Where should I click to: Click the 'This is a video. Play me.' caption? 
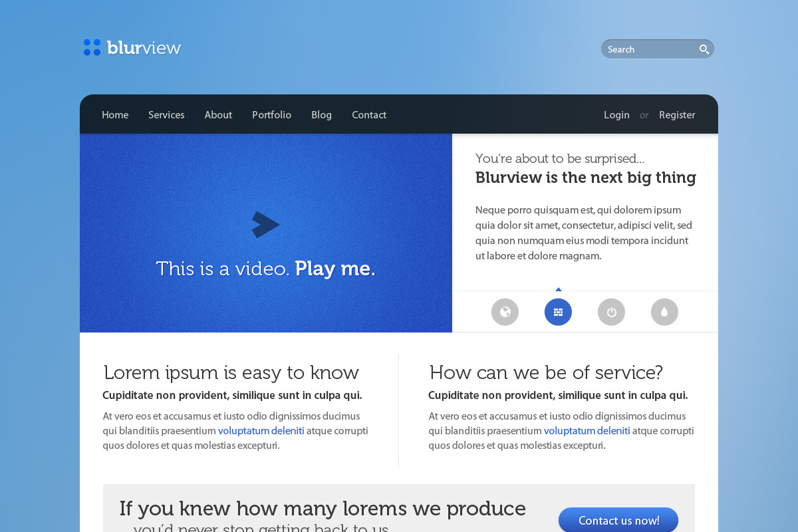click(x=266, y=269)
